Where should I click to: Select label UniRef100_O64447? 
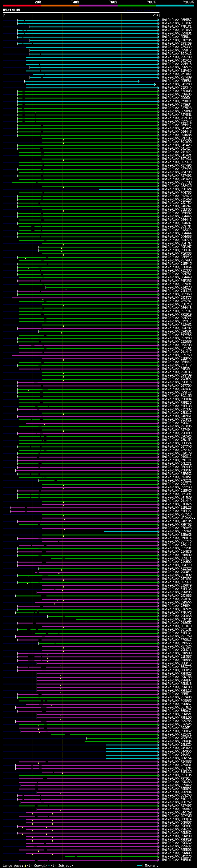177,125
